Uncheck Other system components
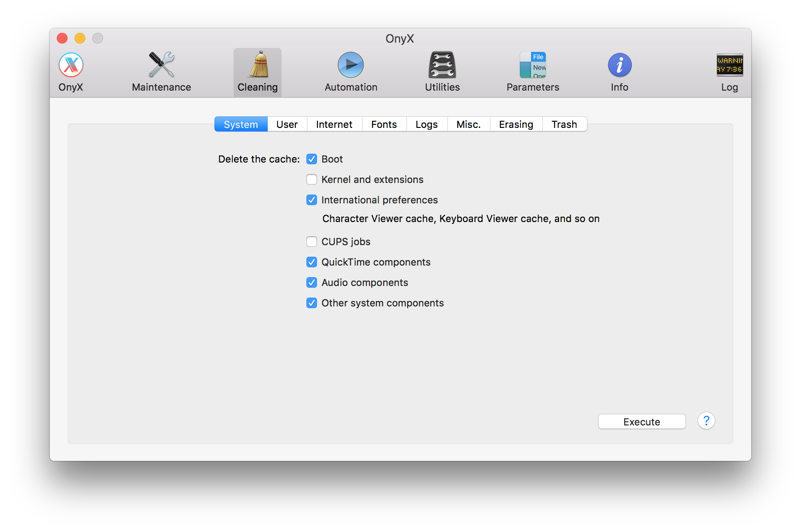Image resolution: width=801 pixels, height=532 pixels. [312, 303]
